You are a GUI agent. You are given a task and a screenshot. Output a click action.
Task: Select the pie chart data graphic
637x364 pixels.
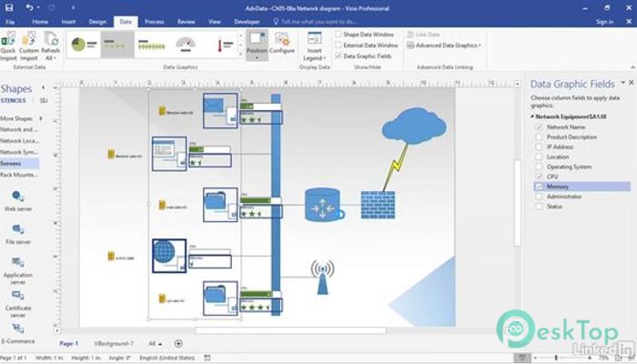(x=84, y=45)
